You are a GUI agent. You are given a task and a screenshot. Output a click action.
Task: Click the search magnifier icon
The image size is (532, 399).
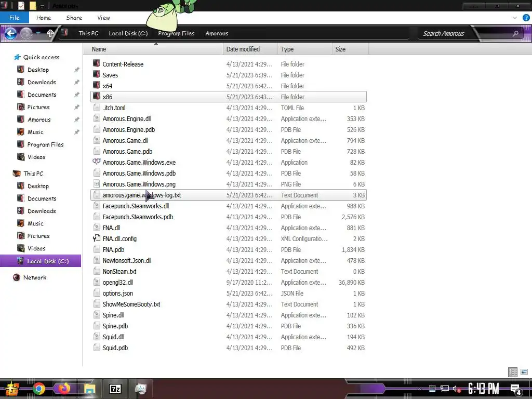[515, 33]
